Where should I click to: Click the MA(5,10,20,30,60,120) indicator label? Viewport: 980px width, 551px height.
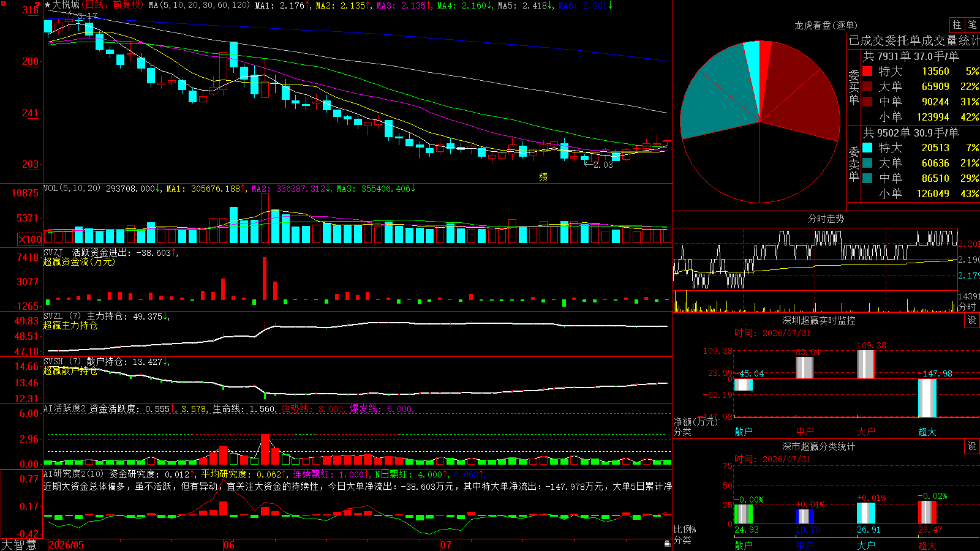click(x=199, y=6)
